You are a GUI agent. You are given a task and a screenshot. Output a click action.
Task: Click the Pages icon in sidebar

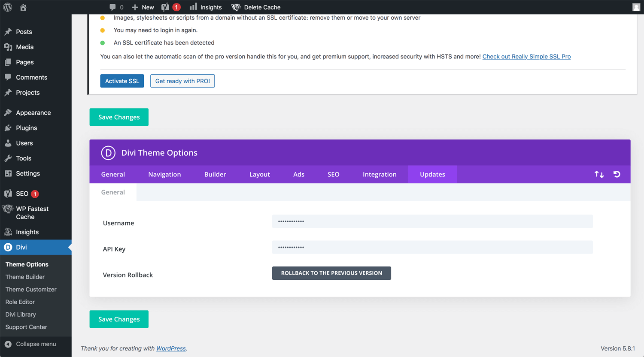8,62
